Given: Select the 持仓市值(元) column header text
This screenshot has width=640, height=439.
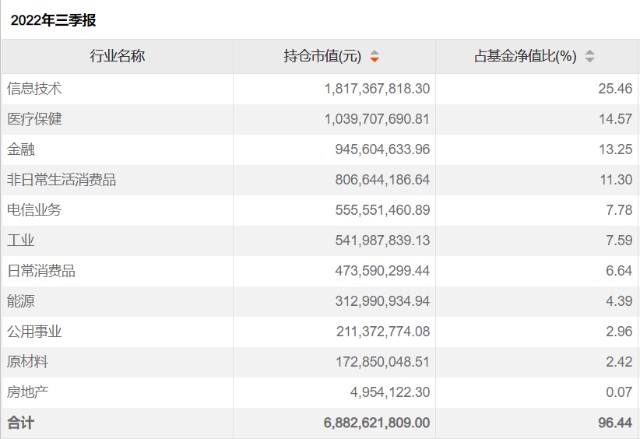Looking at the screenshot, I should pos(322,56).
